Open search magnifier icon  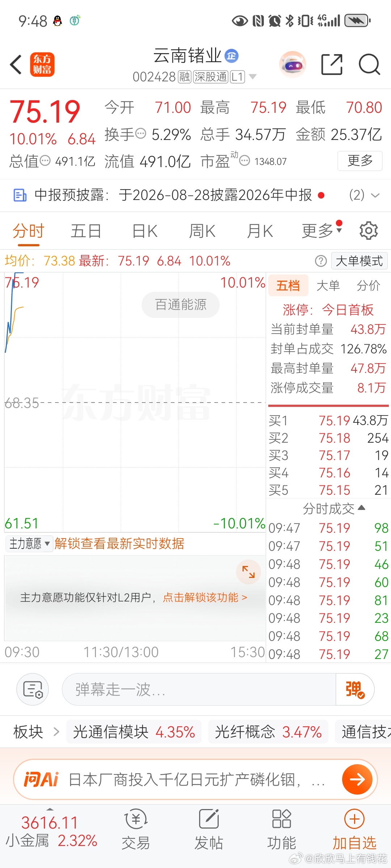pyautogui.click(x=369, y=65)
